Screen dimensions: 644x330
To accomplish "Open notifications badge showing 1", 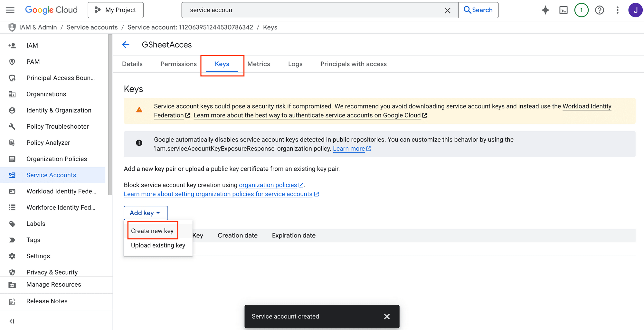I will [582, 10].
